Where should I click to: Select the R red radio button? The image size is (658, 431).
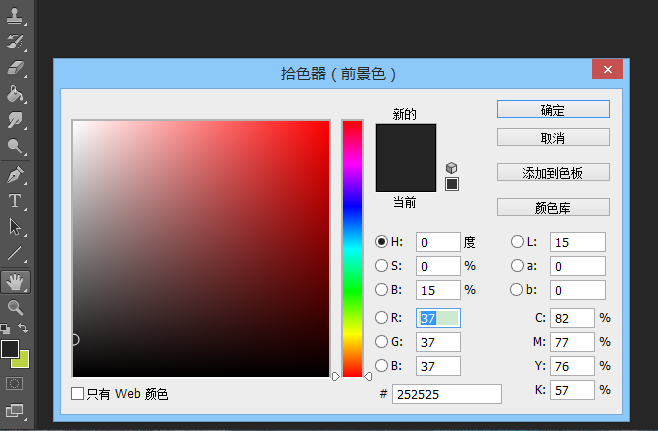click(x=381, y=318)
